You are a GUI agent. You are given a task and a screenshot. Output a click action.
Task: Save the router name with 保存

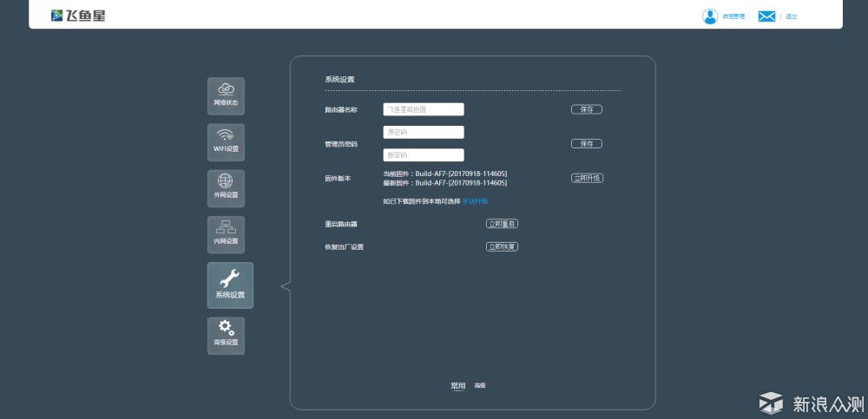point(587,109)
